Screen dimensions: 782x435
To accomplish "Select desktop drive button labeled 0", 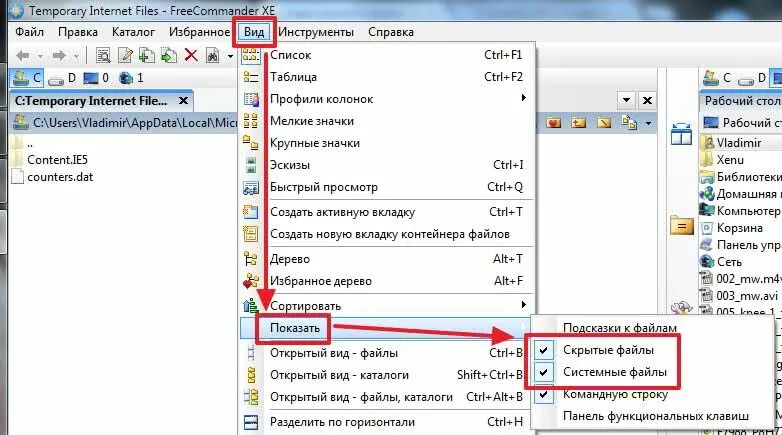I will click(96, 78).
